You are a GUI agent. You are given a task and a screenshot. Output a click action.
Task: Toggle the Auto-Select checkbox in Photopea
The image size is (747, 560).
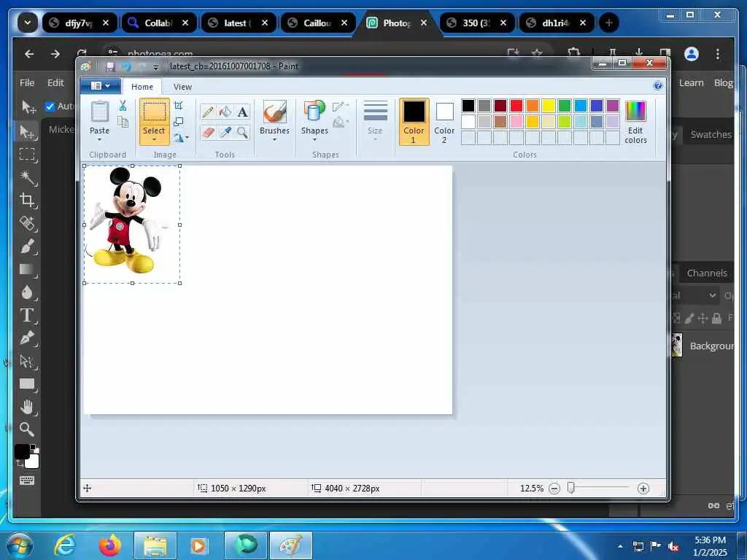pos(50,106)
